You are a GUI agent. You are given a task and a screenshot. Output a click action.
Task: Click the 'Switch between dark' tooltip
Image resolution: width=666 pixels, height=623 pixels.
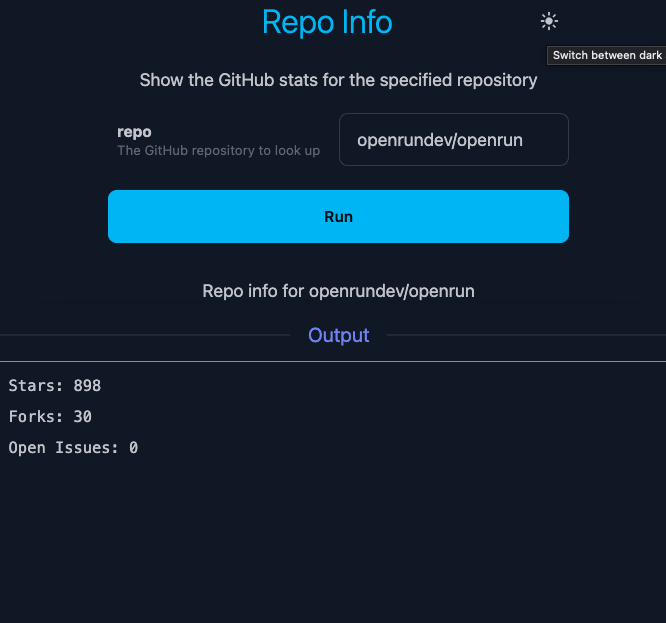pyautogui.click(x=607, y=56)
